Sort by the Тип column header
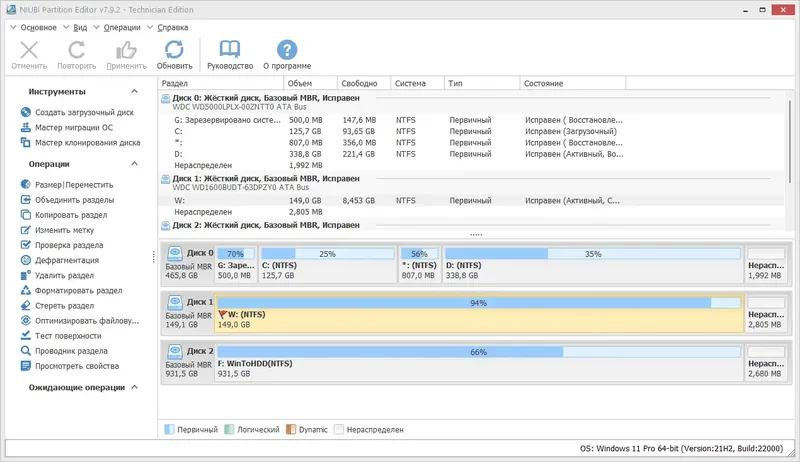This screenshot has height=462, width=800. pos(482,83)
